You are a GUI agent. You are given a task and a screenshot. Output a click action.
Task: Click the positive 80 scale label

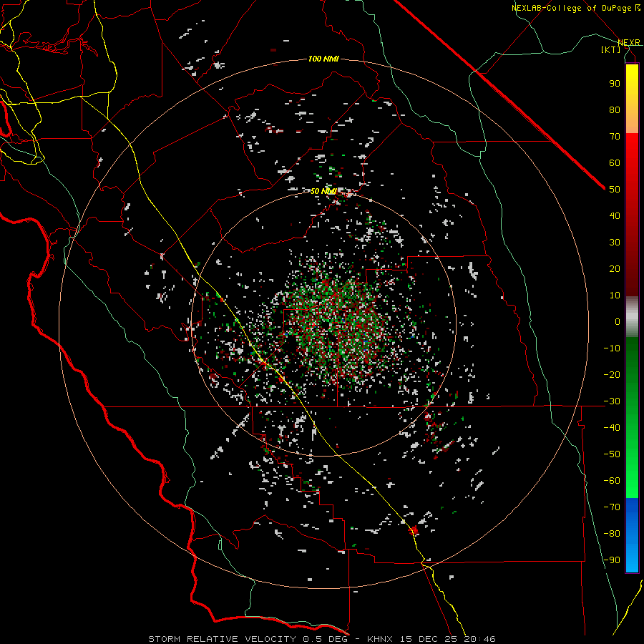click(615, 109)
